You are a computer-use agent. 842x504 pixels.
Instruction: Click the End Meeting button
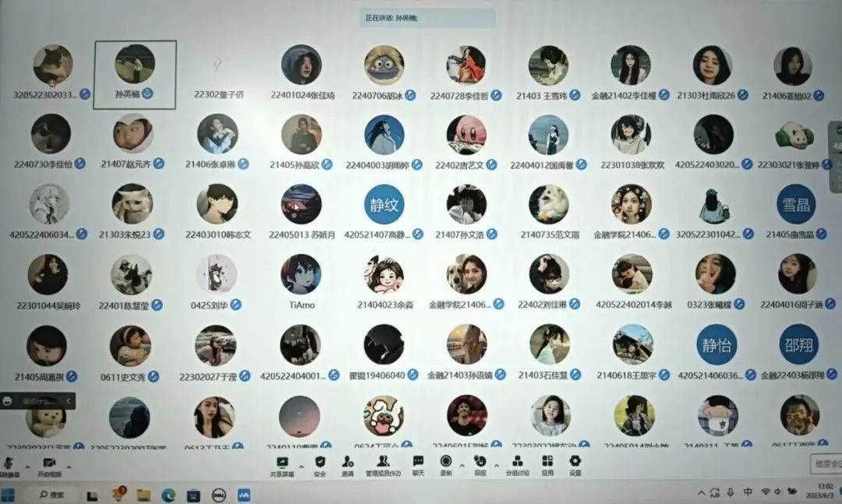tap(826, 464)
